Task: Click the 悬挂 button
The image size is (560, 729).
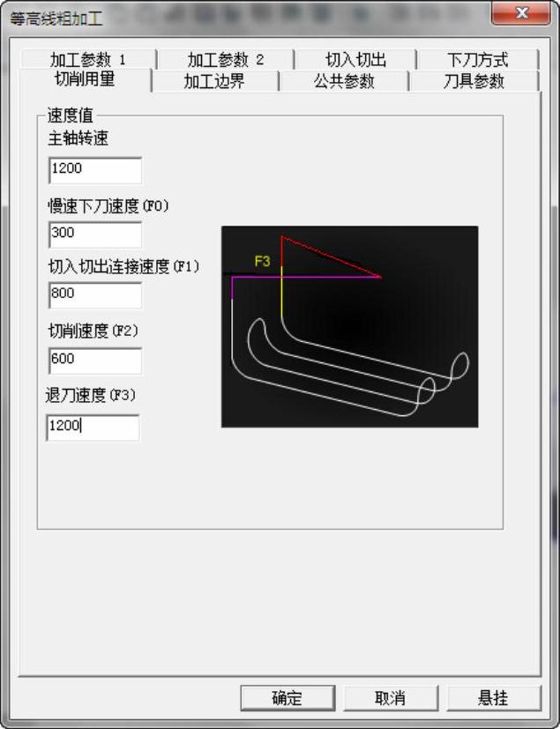Action: [x=494, y=698]
